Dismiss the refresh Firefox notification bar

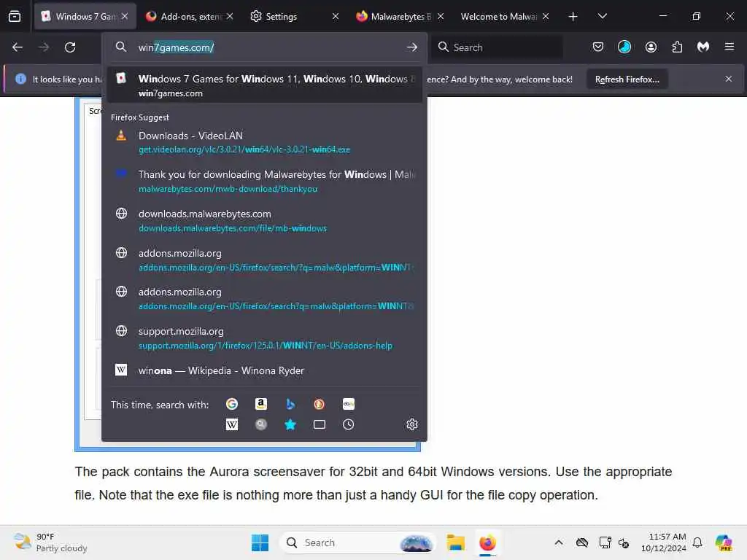[729, 79]
